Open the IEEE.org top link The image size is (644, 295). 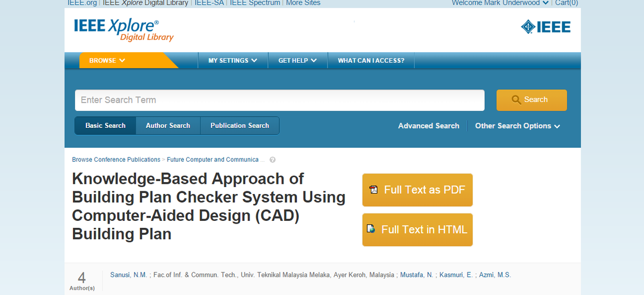[x=82, y=3]
